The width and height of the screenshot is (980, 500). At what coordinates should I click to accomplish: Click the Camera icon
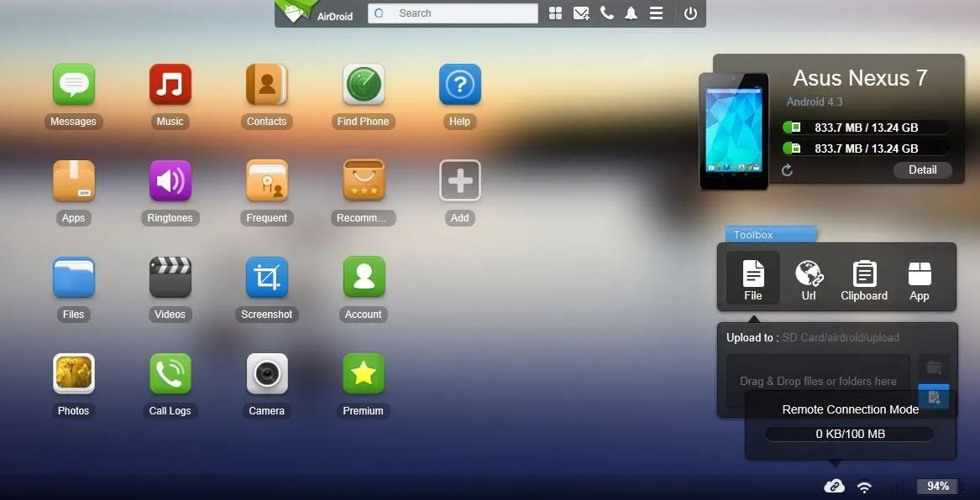267,374
